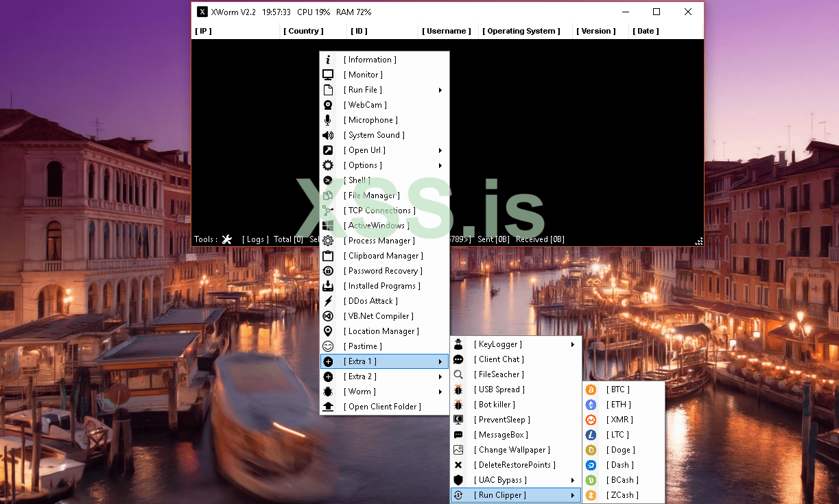839x504 pixels.
Task: Click the Information 'i' icon
Action: 328,60
